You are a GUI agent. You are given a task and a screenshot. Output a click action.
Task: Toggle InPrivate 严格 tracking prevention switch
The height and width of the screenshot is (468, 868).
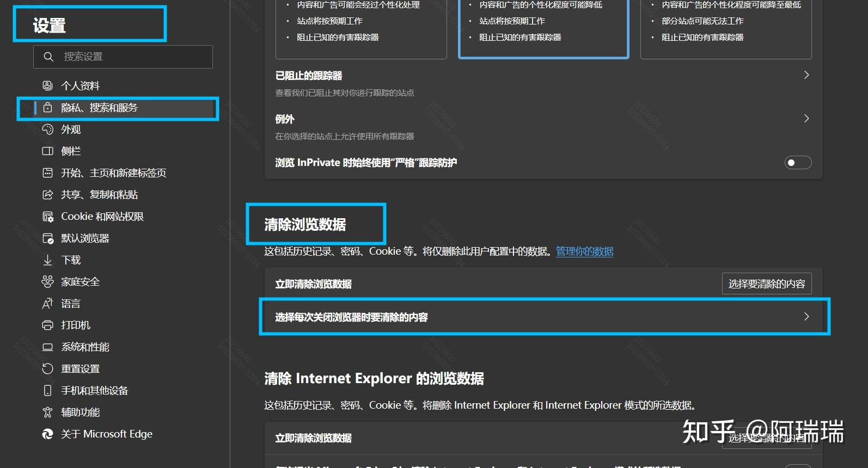(798, 162)
